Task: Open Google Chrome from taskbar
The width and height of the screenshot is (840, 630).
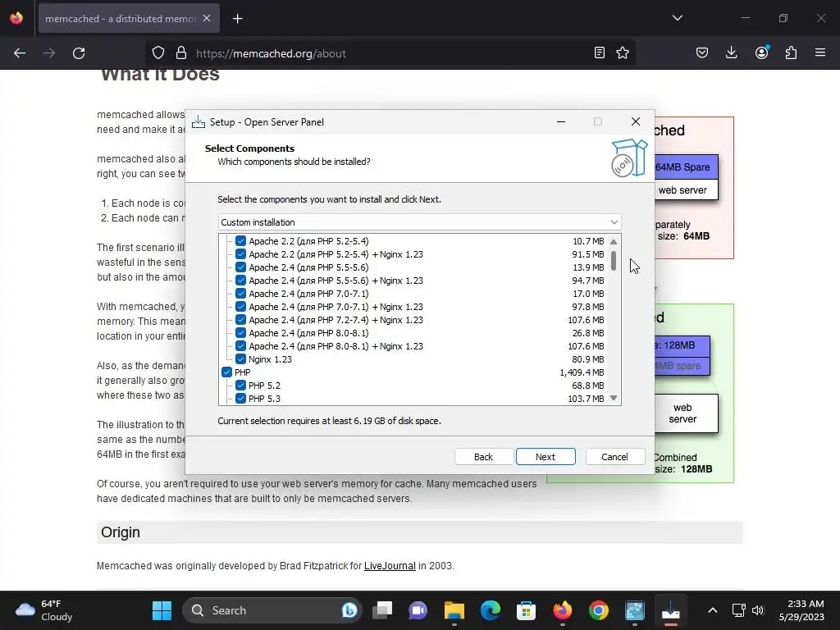Action: pyautogui.click(x=598, y=610)
